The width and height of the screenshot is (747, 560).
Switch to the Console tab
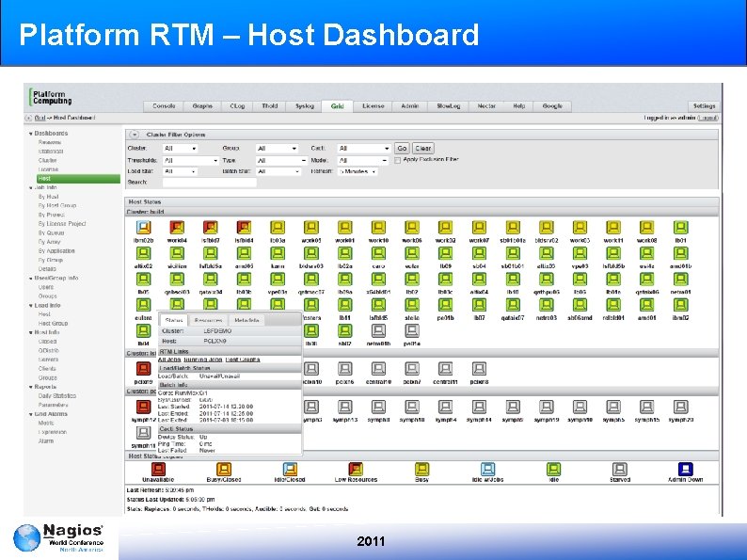164,106
